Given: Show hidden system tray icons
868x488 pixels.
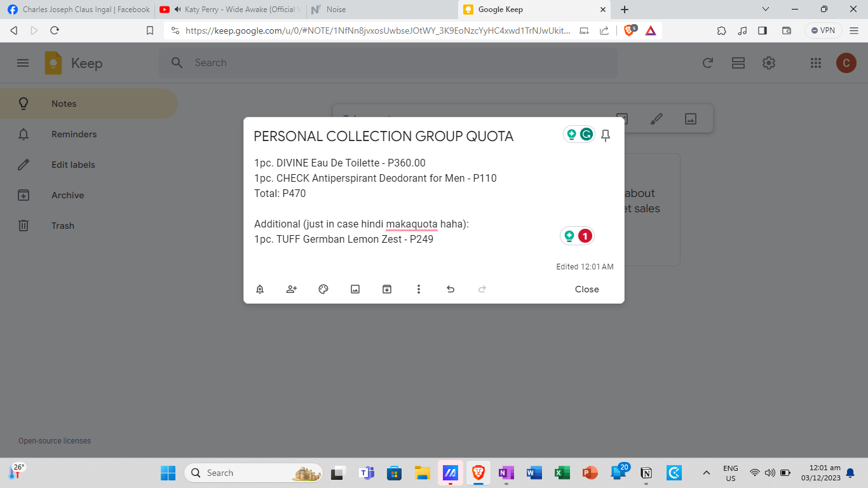Looking at the screenshot, I should [x=707, y=473].
